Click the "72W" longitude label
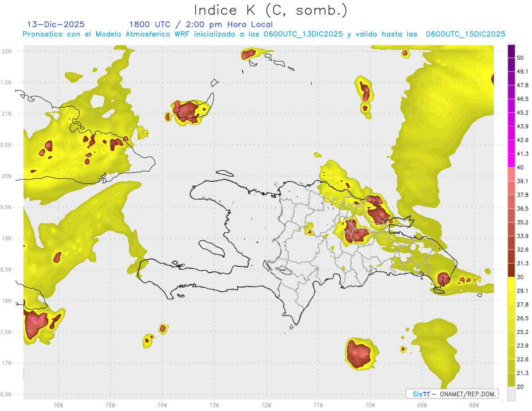The height and width of the screenshot is (411, 532). pos(266,405)
